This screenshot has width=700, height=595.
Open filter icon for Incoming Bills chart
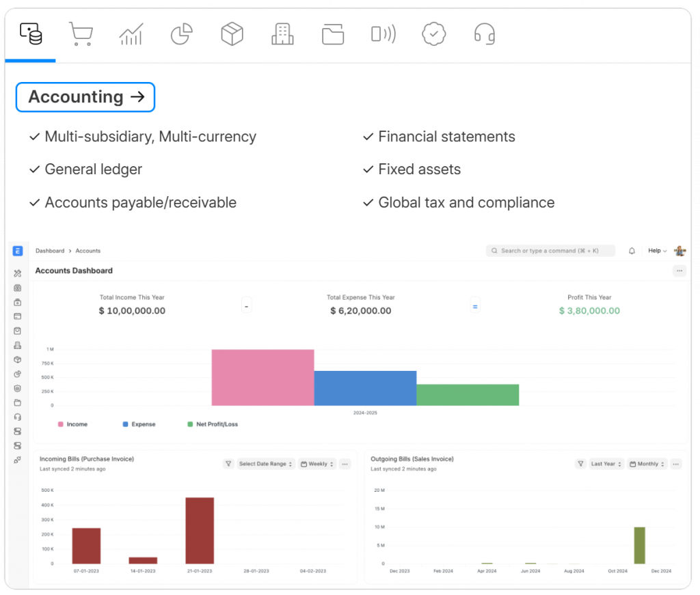coord(228,464)
